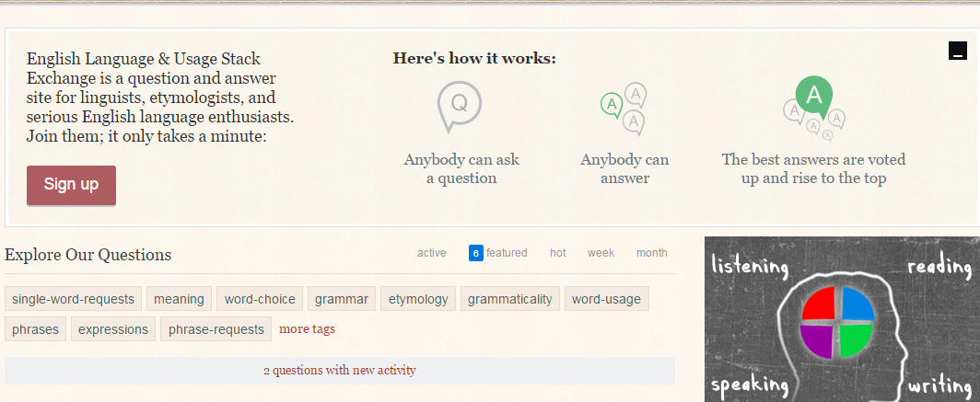
Task: Select the expressions tag
Action: click(x=113, y=329)
